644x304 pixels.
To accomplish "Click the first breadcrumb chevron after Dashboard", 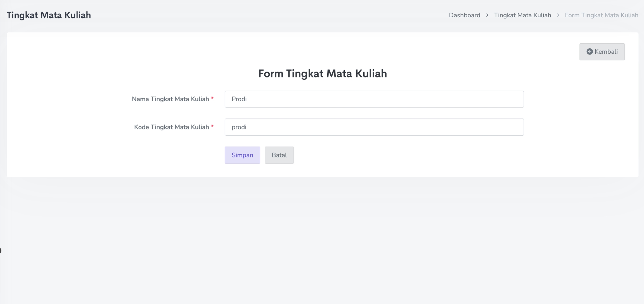I will click(487, 15).
